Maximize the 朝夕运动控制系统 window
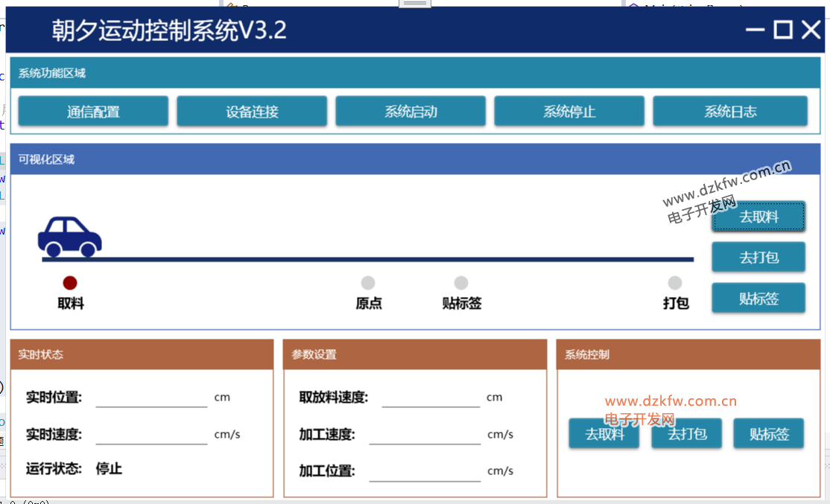Viewport: 830px width, 504px height. pyautogui.click(x=783, y=30)
